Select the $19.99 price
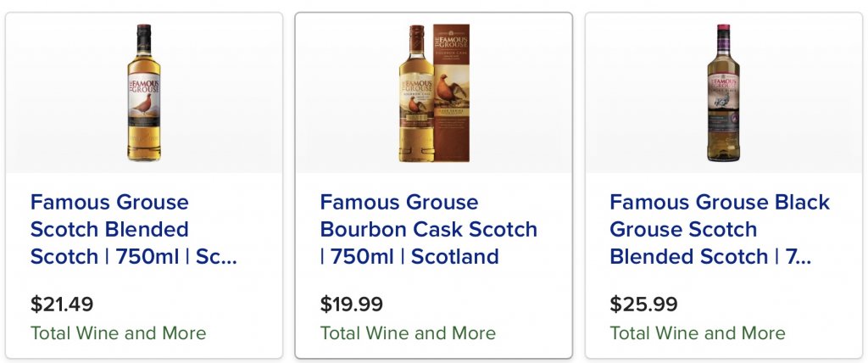868x363 pixels. pos(352,304)
